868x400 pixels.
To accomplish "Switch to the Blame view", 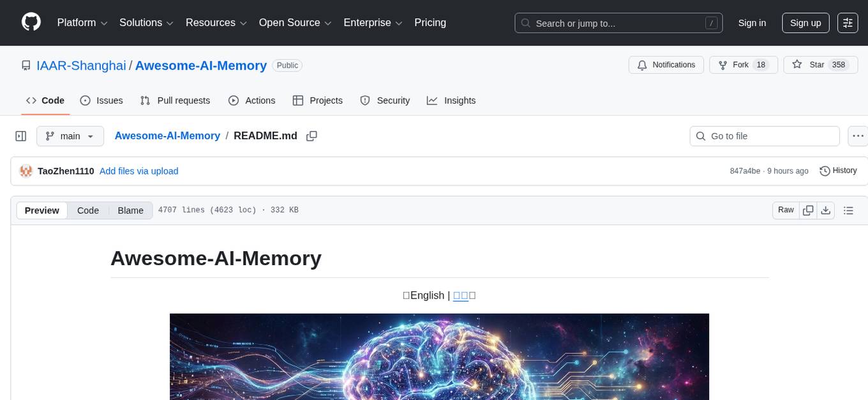I will [130, 210].
